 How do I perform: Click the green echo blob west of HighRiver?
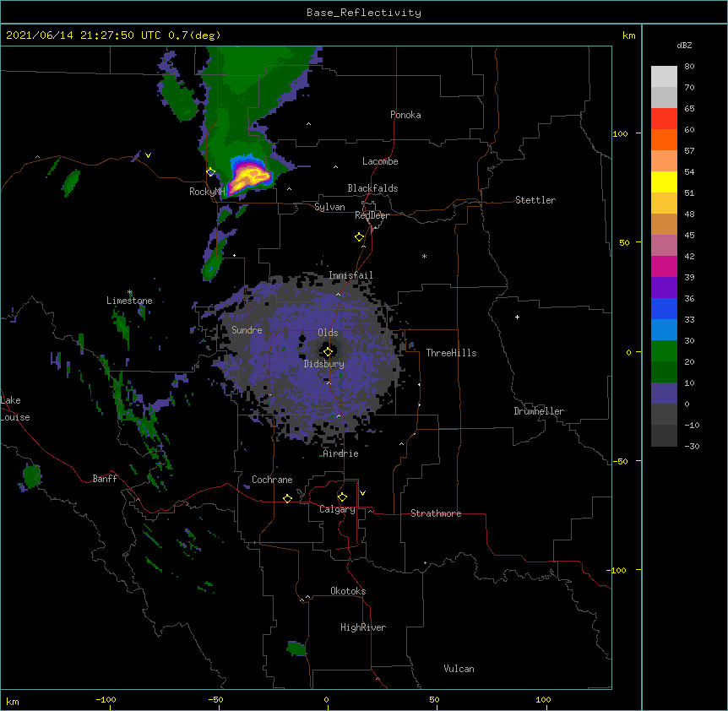tap(296, 649)
